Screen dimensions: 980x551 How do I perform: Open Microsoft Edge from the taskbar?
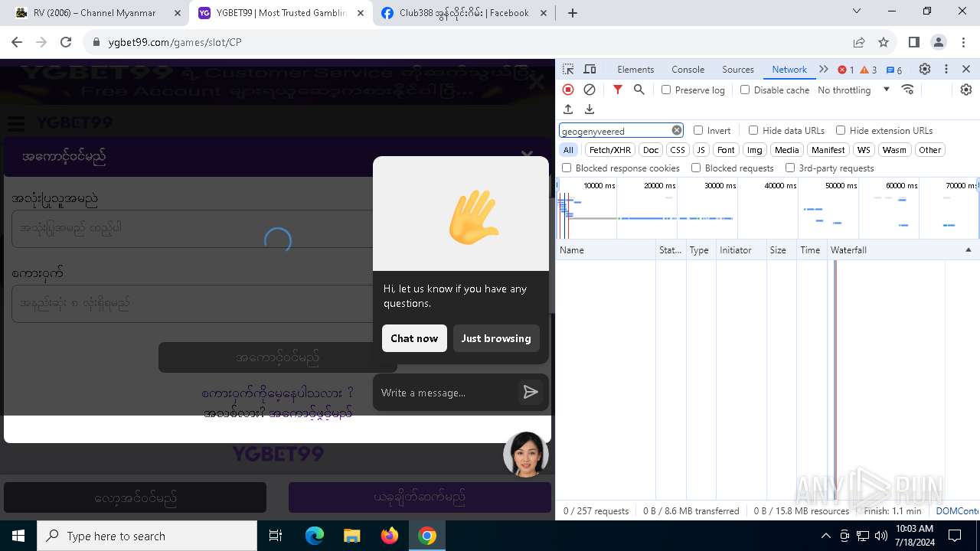[315, 536]
